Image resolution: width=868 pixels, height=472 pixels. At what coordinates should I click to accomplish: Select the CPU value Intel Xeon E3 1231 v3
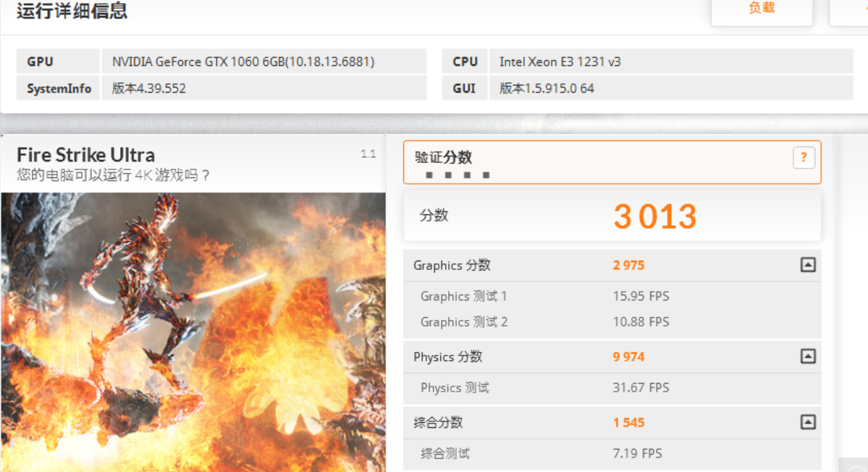tap(560, 62)
